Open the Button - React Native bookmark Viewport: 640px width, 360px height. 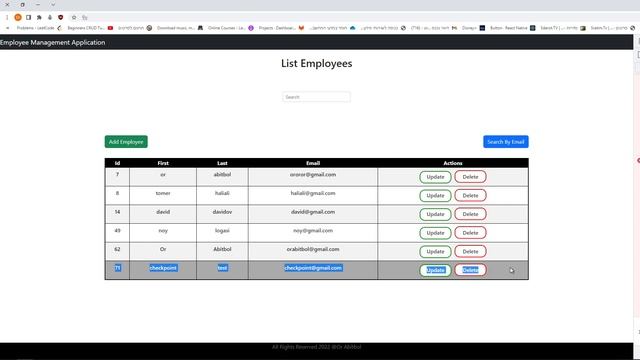[512, 28]
